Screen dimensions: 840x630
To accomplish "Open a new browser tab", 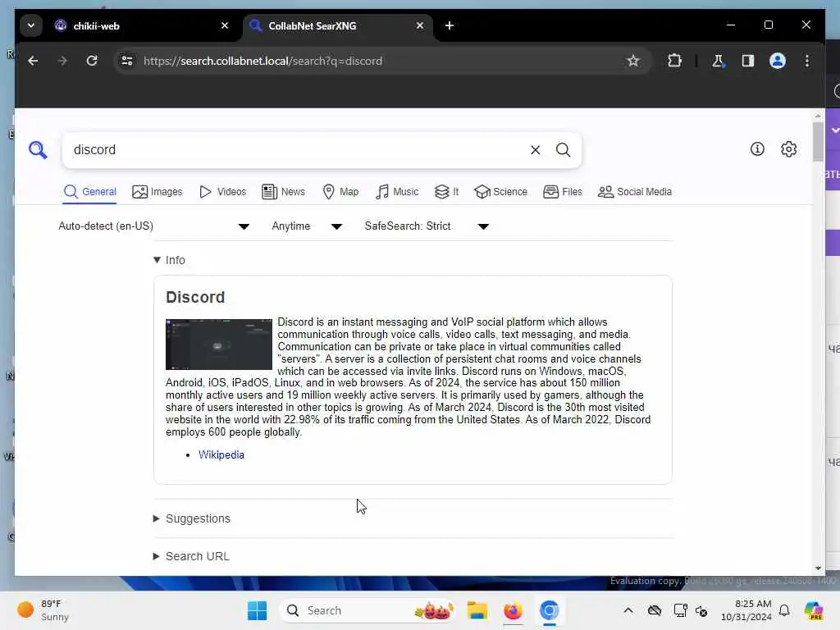I will point(449,25).
